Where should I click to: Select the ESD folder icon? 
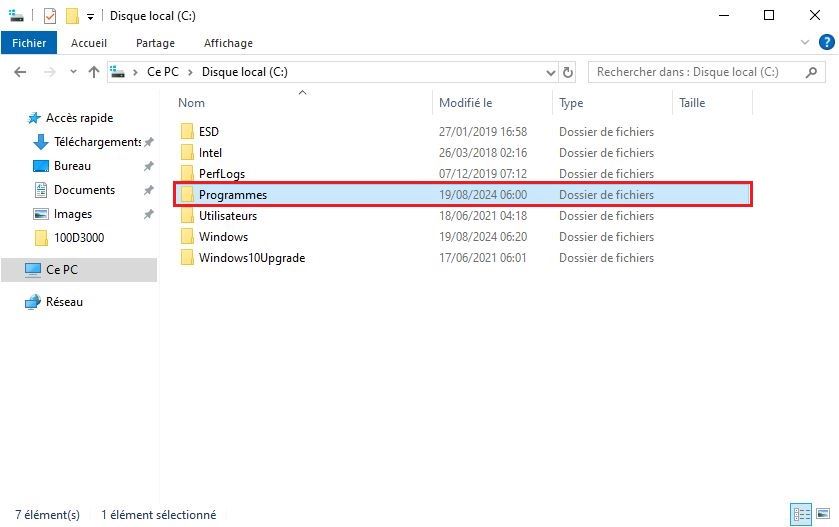[187, 131]
